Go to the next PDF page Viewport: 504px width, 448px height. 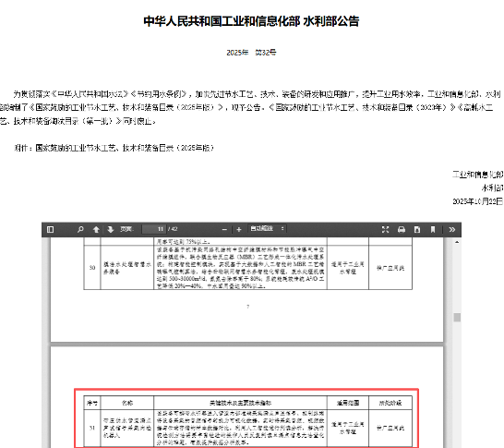click(111, 229)
